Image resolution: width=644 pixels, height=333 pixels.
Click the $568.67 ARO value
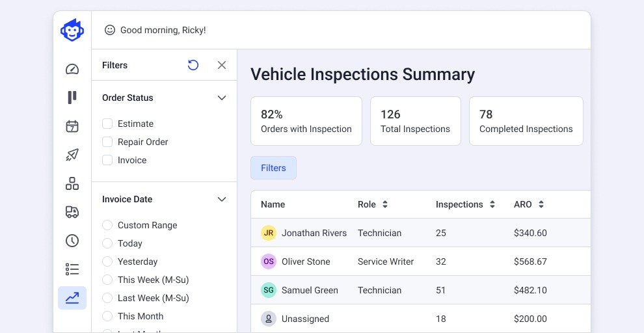point(530,261)
